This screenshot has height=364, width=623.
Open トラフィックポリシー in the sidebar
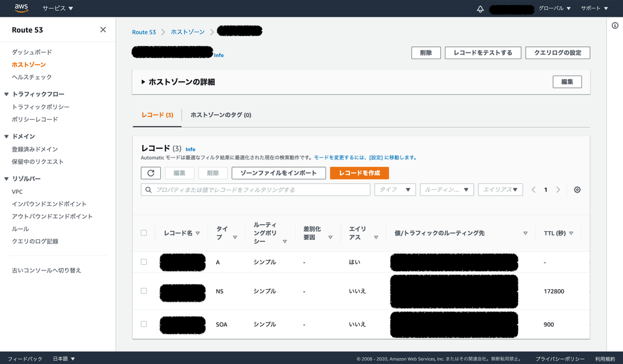pos(41,107)
